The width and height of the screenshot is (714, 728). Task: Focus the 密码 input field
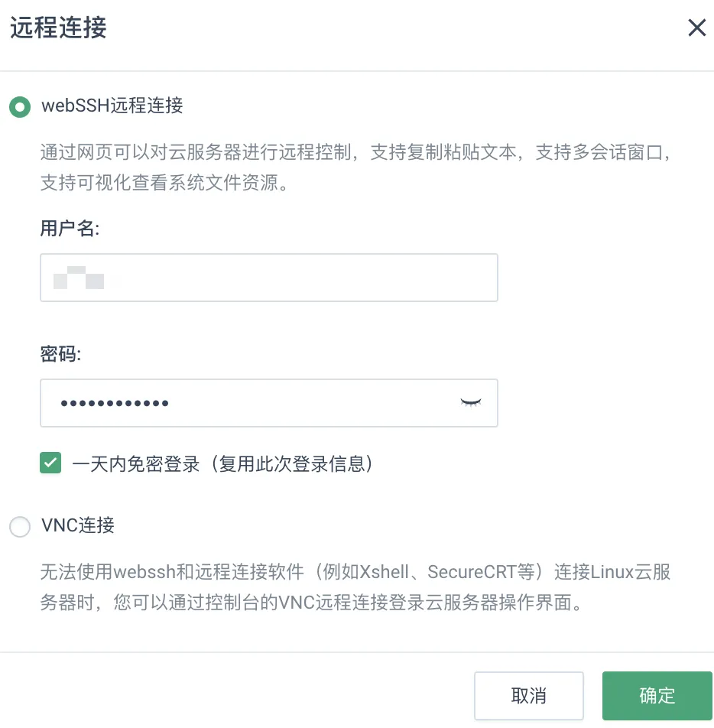[269, 403]
